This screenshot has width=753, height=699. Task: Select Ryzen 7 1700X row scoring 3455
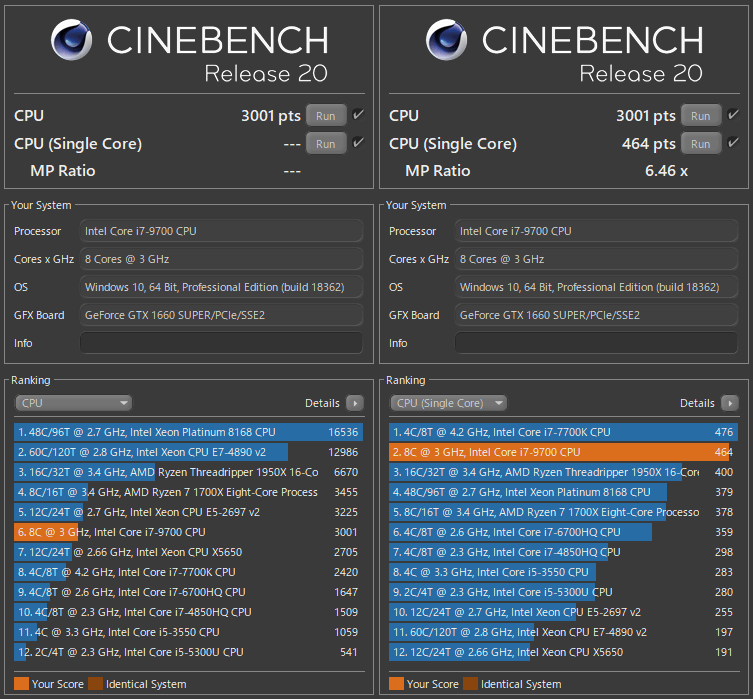pos(188,492)
